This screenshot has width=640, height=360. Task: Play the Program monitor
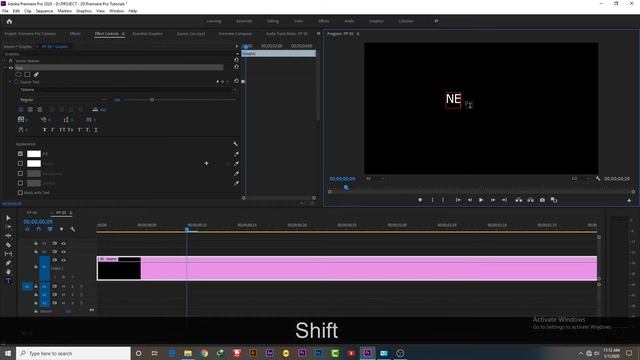click(481, 200)
